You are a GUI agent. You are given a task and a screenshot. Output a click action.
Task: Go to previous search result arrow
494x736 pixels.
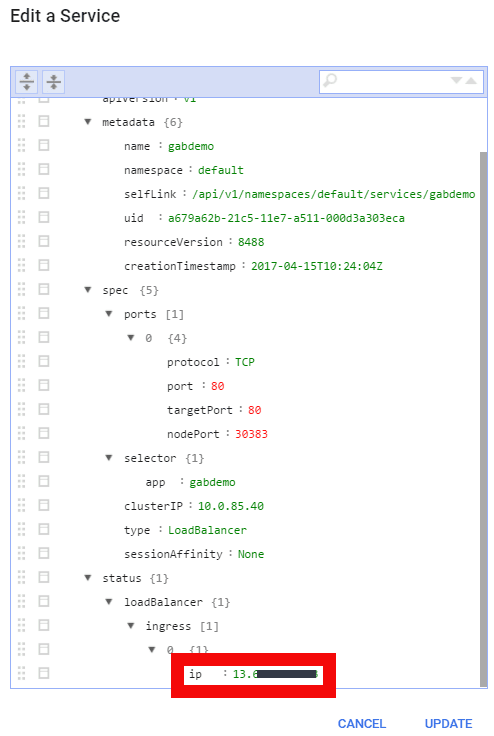coord(471,80)
